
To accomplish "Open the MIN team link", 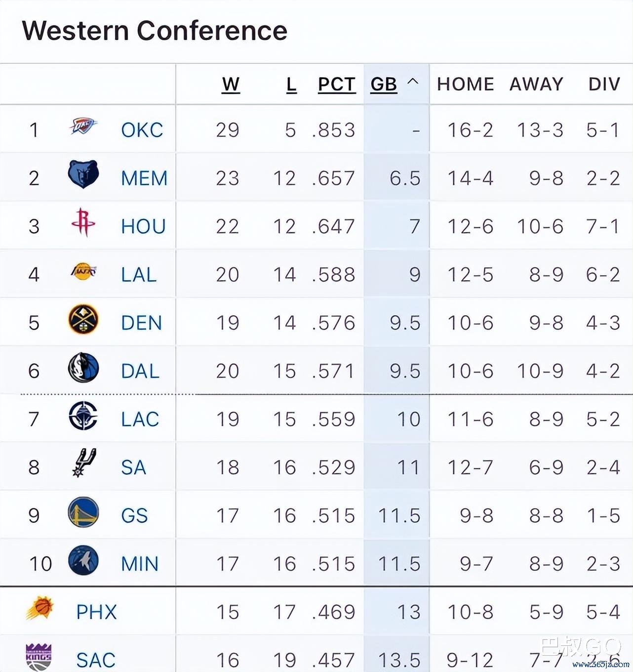I will coord(140,564).
